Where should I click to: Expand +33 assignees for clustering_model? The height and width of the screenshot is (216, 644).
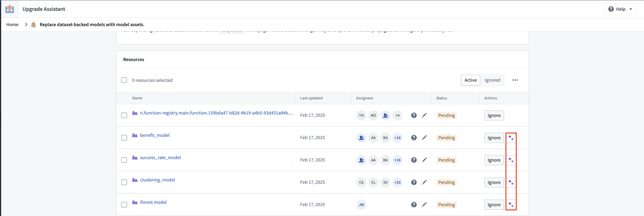(397, 183)
